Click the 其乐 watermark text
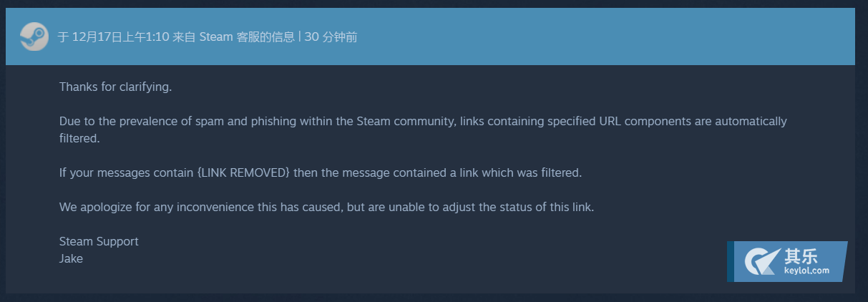 pos(801,256)
